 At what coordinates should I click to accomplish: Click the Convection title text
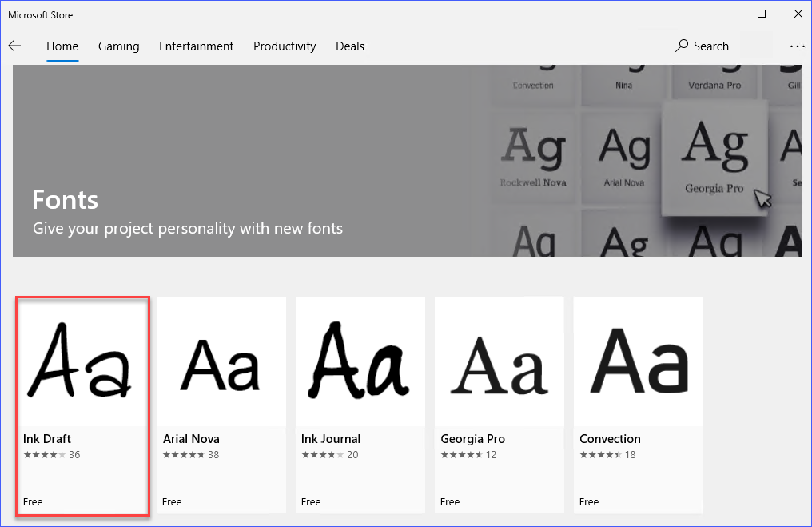pyautogui.click(x=610, y=439)
